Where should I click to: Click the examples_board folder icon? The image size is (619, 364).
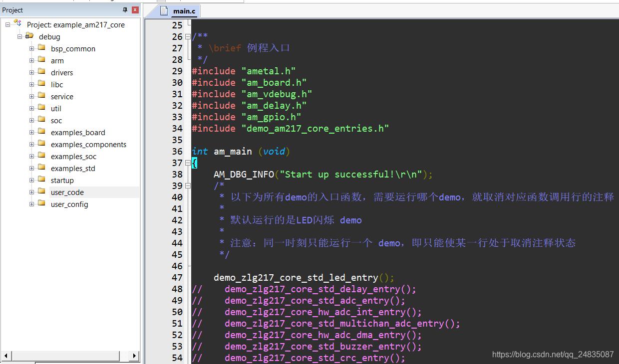[41, 132]
